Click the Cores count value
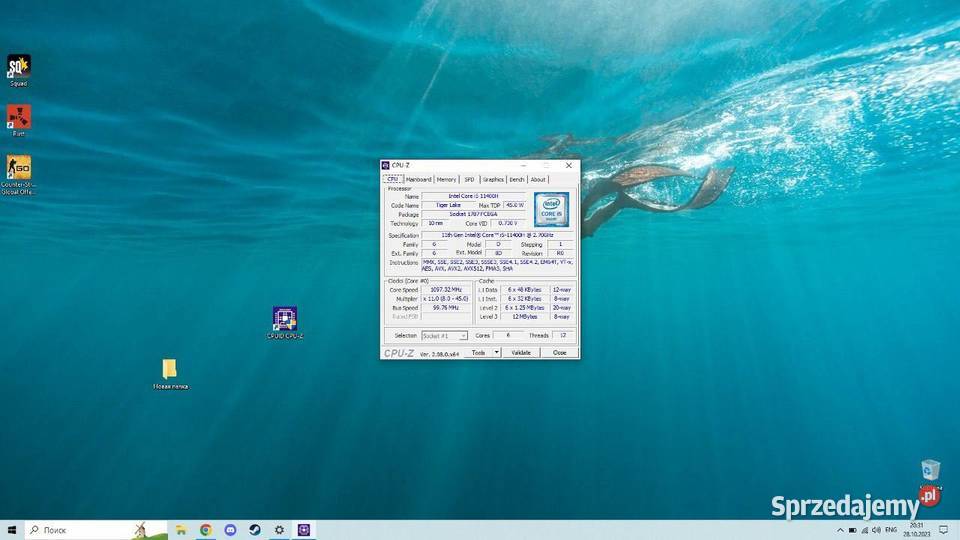Image resolution: width=960 pixels, height=540 pixels. tap(508, 336)
